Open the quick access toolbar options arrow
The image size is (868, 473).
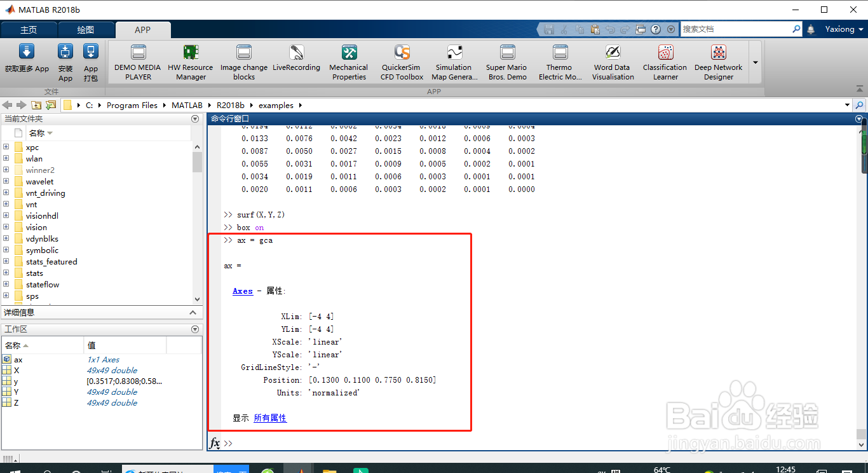coord(671,29)
